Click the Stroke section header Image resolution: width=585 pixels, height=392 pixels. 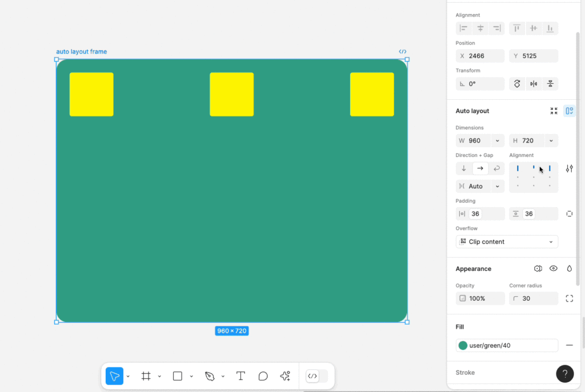pos(465,373)
